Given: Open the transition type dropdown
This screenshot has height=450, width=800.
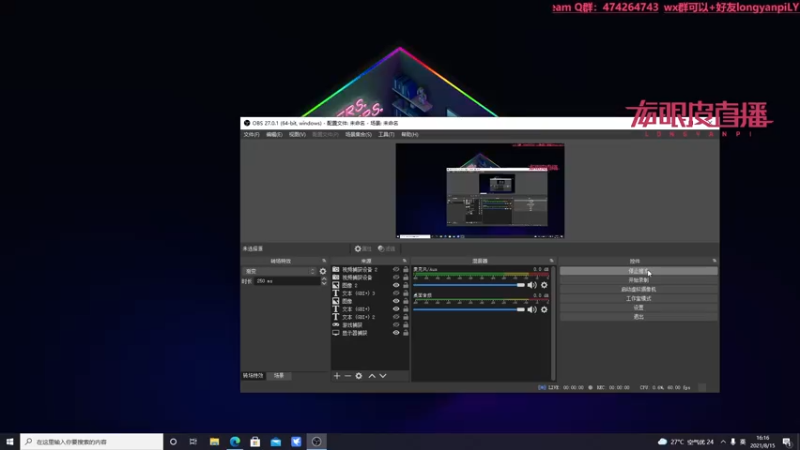Looking at the screenshot, I should [280, 271].
